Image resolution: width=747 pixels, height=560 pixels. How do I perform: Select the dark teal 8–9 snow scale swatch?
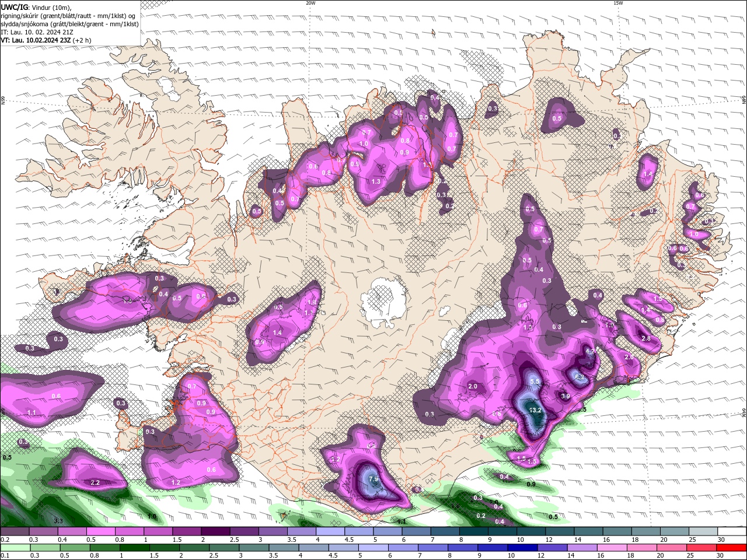[x=473, y=531]
